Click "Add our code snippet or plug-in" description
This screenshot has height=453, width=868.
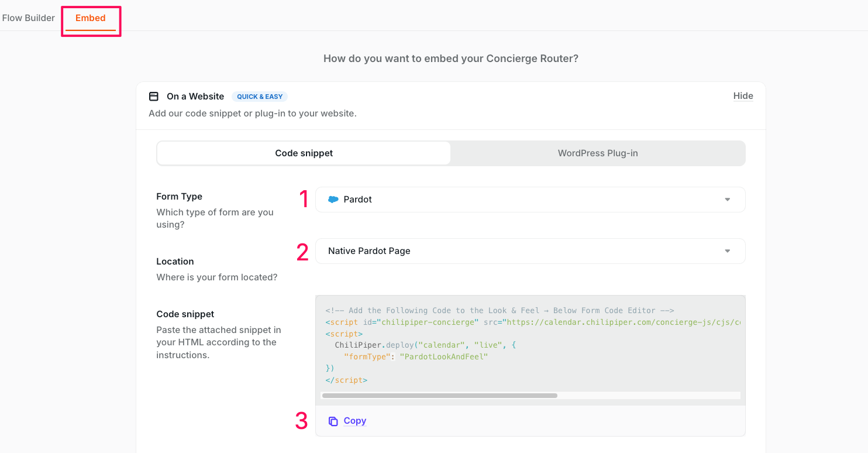[253, 114]
